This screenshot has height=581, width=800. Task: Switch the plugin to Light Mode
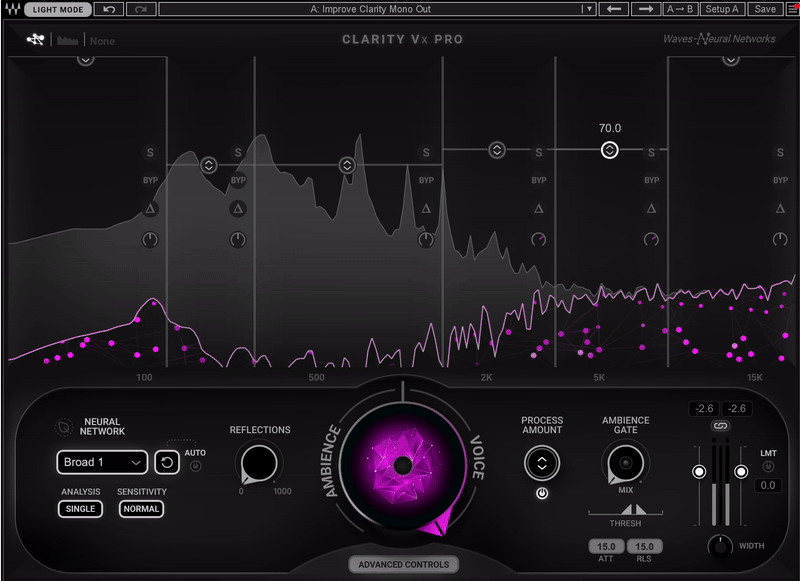pyautogui.click(x=58, y=9)
